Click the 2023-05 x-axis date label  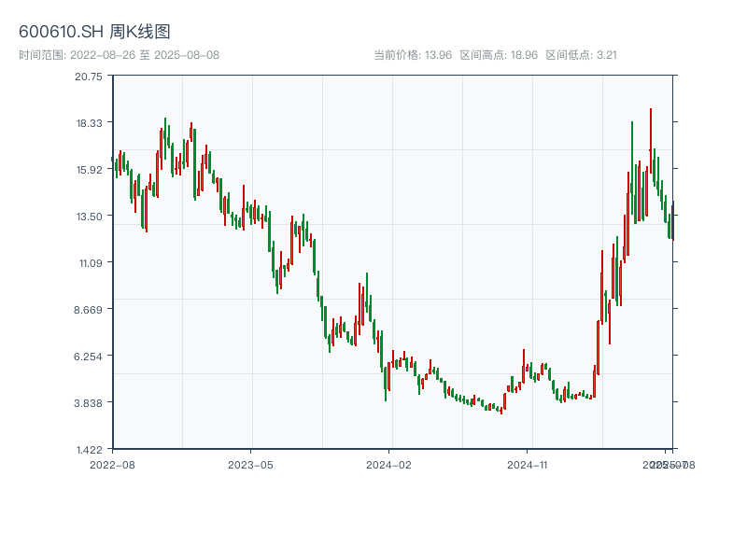pos(250,464)
